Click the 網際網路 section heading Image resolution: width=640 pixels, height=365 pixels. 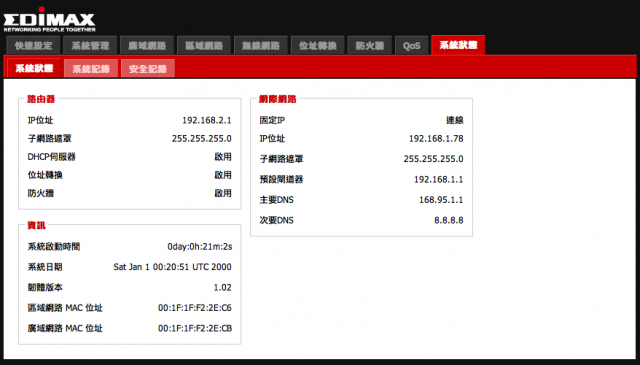[278, 99]
